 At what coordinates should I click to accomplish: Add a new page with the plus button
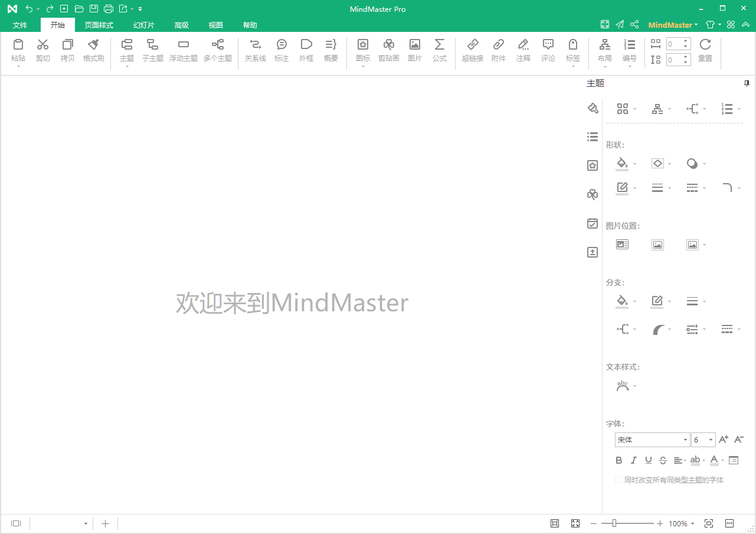coord(105,523)
